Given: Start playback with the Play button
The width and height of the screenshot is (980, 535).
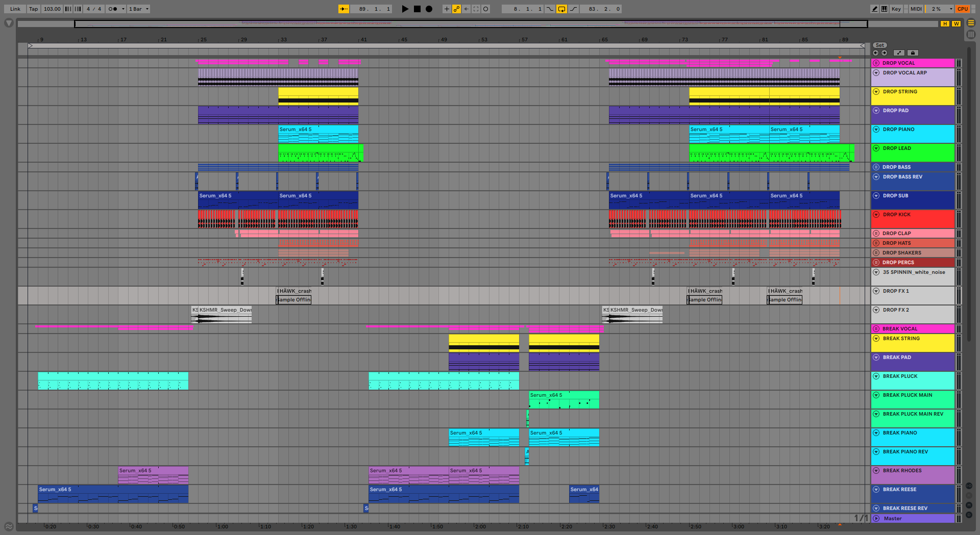Looking at the screenshot, I should pos(405,9).
